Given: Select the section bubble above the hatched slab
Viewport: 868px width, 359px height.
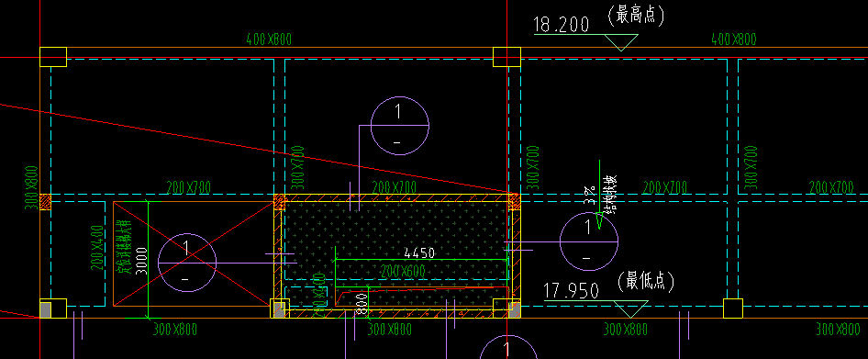Looking at the screenshot, I should pos(400,127).
